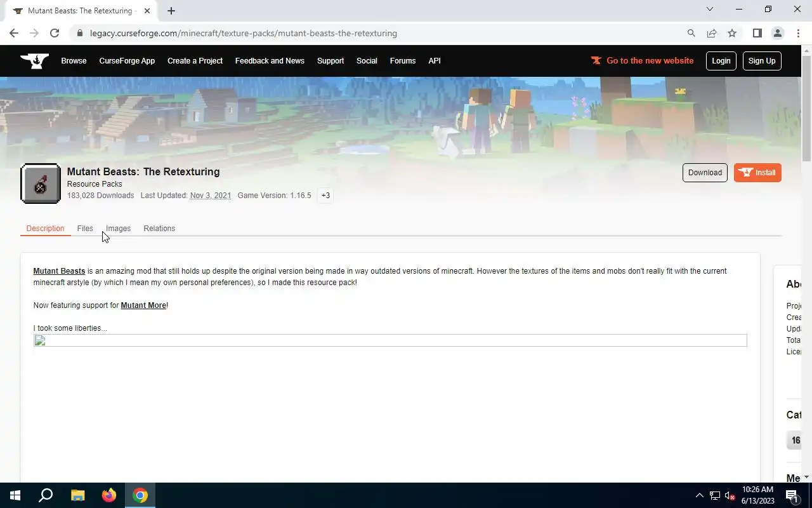The image size is (812, 508).
Task: Open Firefox from taskbar
Action: click(x=109, y=495)
